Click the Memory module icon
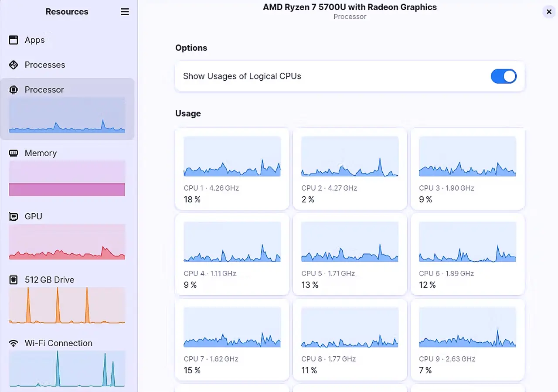Screen dimensions: 558x392 tap(14, 153)
